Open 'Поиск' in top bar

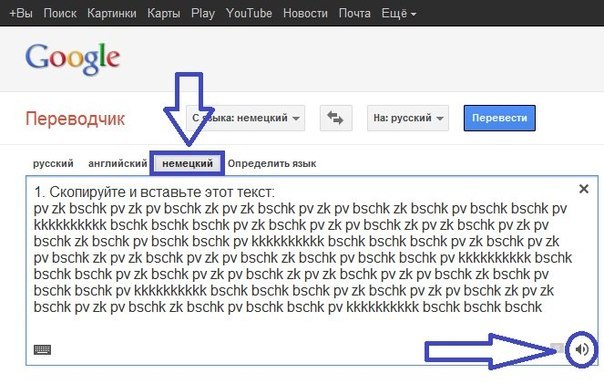pyautogui.click(x=60, y=13)
